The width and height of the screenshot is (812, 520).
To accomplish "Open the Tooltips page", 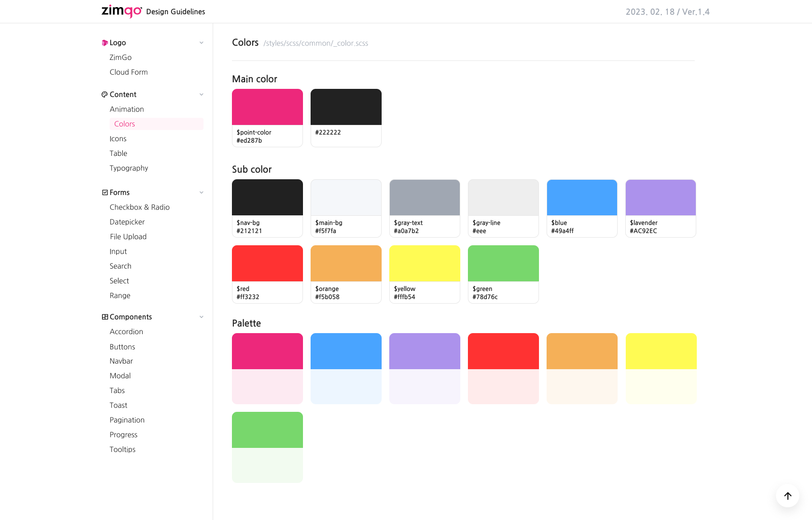I will click(x=122, y=449).
